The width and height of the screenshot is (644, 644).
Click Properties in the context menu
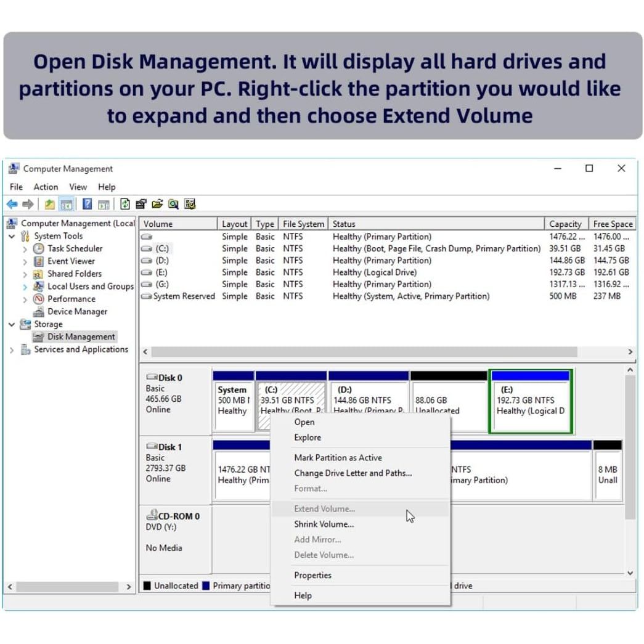point(312,575)
